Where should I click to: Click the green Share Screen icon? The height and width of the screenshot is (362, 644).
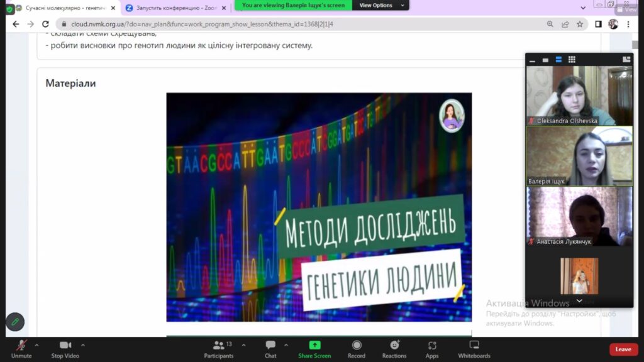tap(314, 346)
